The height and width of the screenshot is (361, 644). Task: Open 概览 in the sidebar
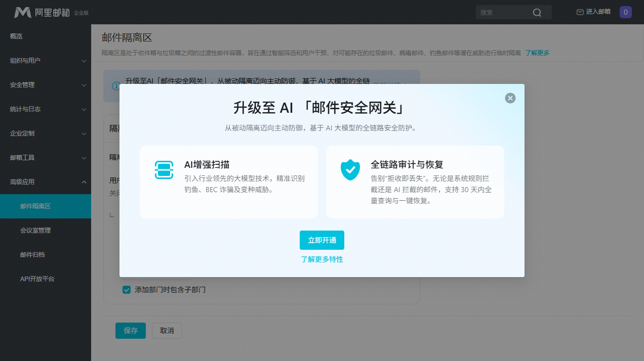[46, 36]
